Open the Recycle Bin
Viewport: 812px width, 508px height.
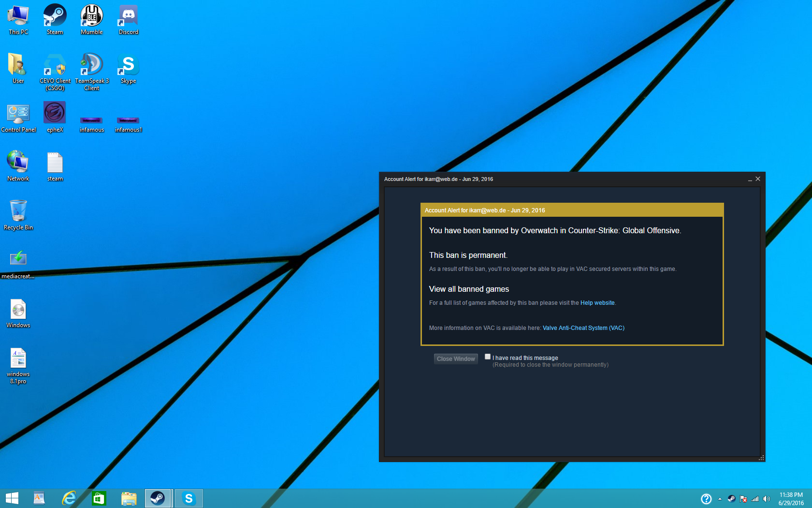(x=18, y=215)
